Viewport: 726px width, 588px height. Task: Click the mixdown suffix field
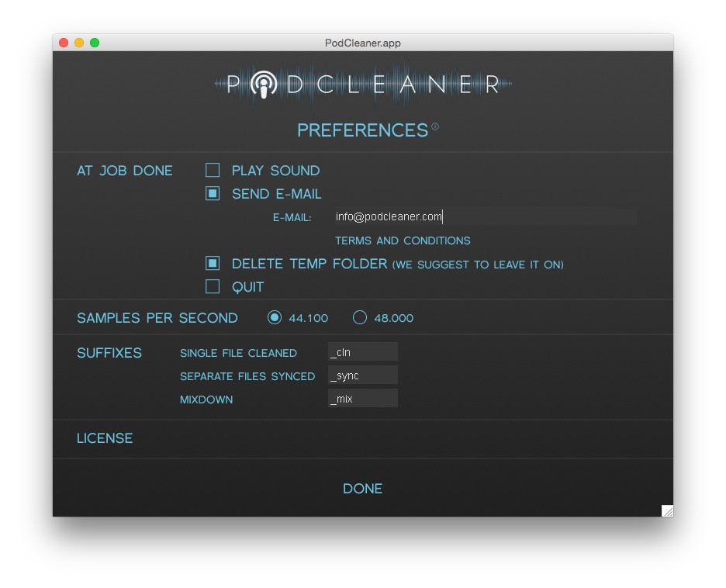pyautogui.click(x=362, y=398)
